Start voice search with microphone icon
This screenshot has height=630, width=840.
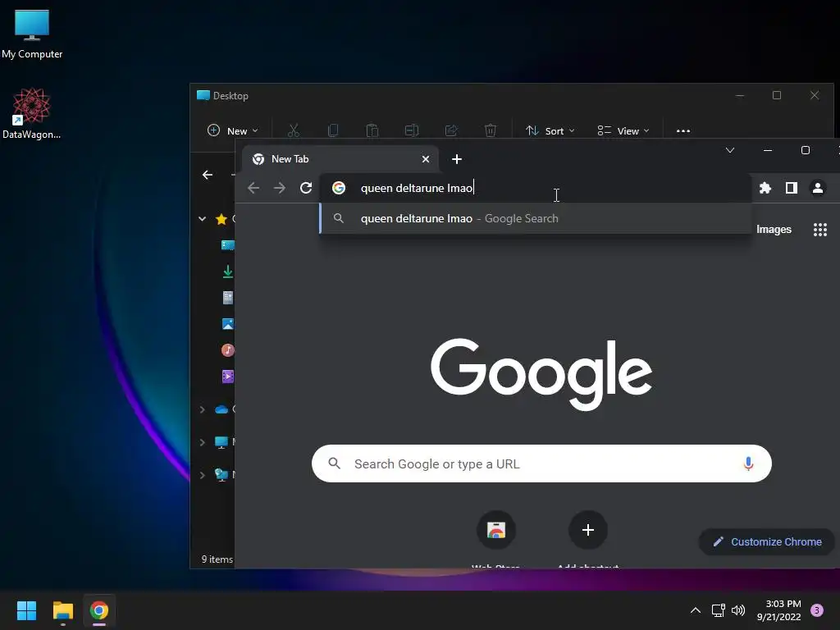point(748,463)
